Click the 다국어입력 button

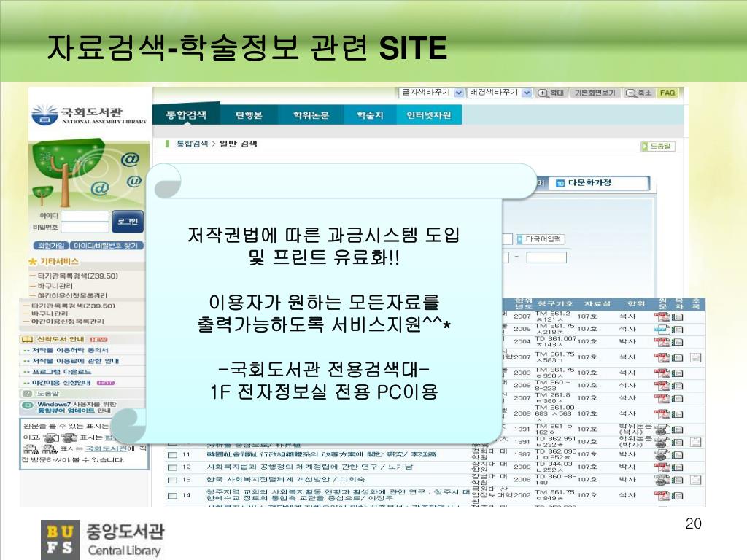541,239
